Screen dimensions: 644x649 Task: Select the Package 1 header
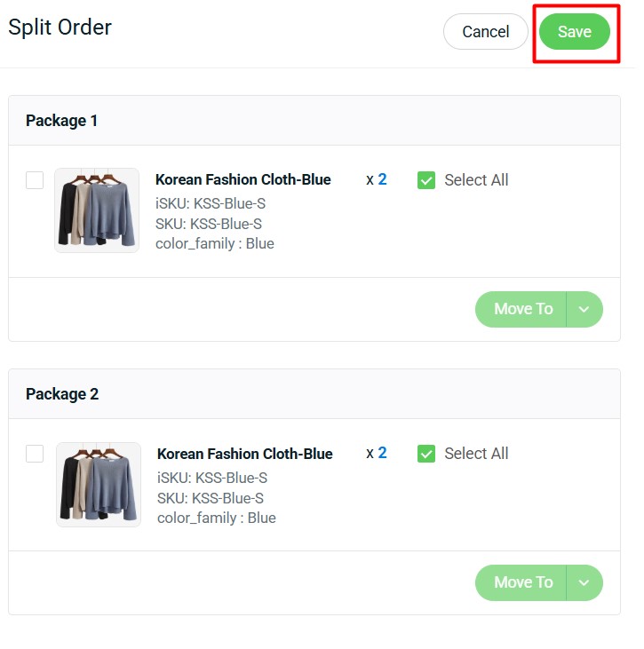click(62, 121)
